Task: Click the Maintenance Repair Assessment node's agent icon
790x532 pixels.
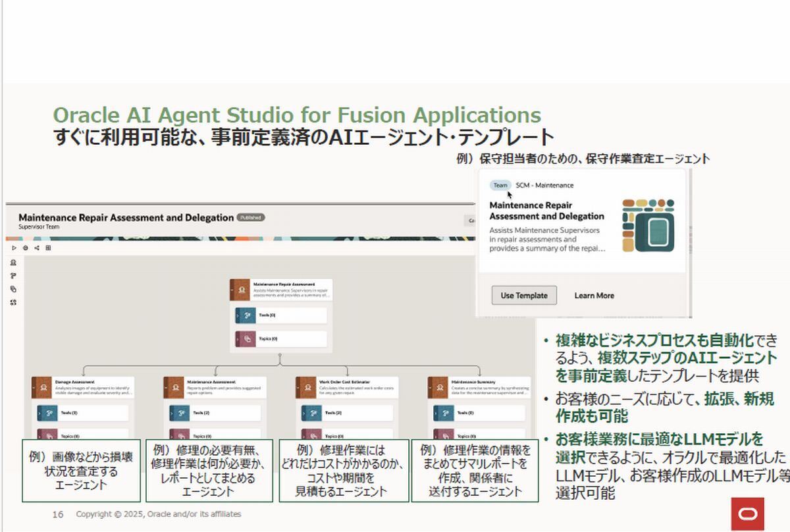Action: (x=242, y=290)
